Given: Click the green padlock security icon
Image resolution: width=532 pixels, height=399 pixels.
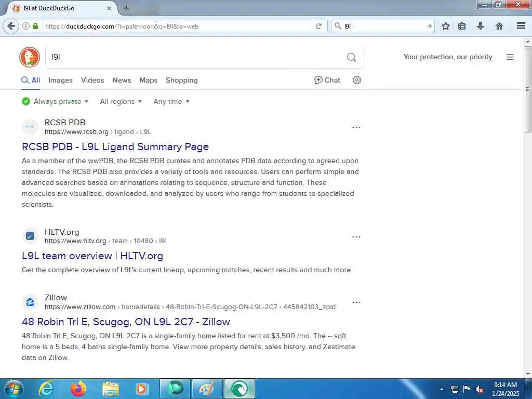Looking at the screenshot, I should 35,26.
